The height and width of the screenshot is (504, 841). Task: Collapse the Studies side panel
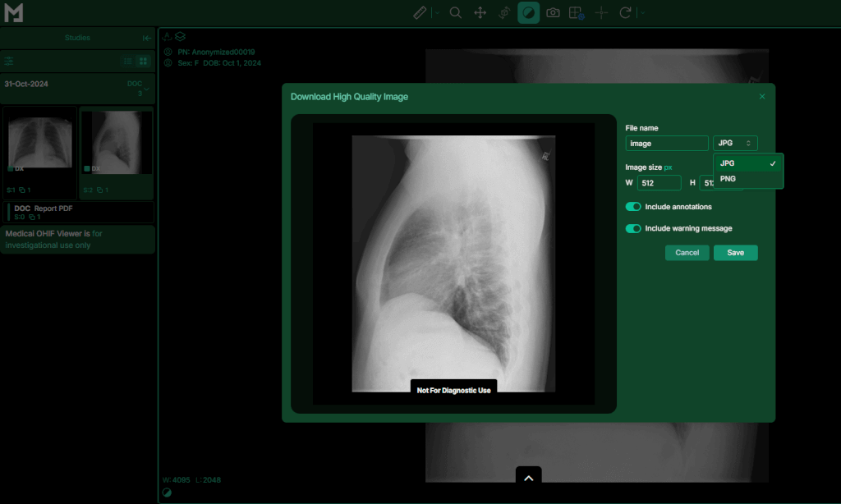coord(146,38)
